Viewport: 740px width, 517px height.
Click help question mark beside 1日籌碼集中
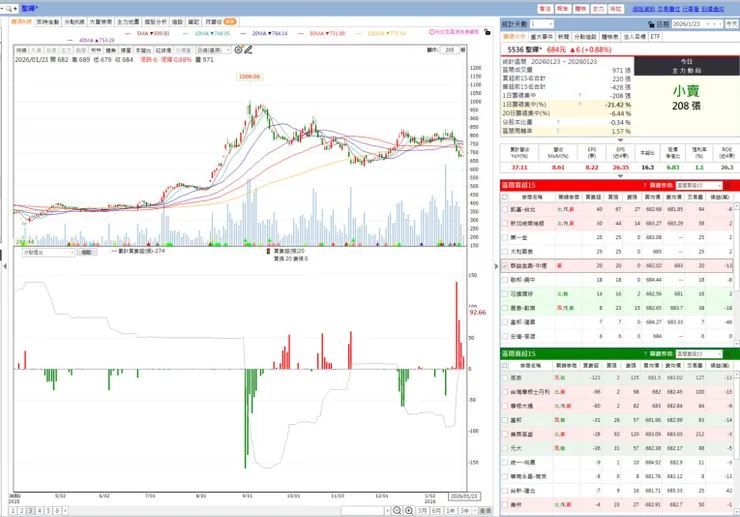click(x=580, y=95)
